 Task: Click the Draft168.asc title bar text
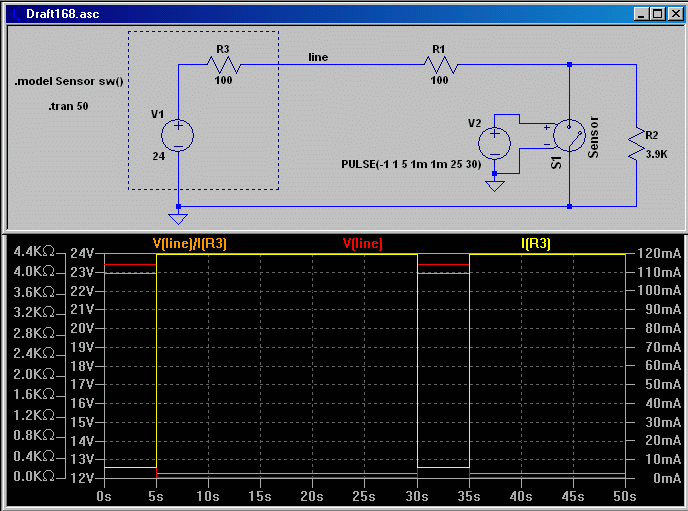coord(63,14)
